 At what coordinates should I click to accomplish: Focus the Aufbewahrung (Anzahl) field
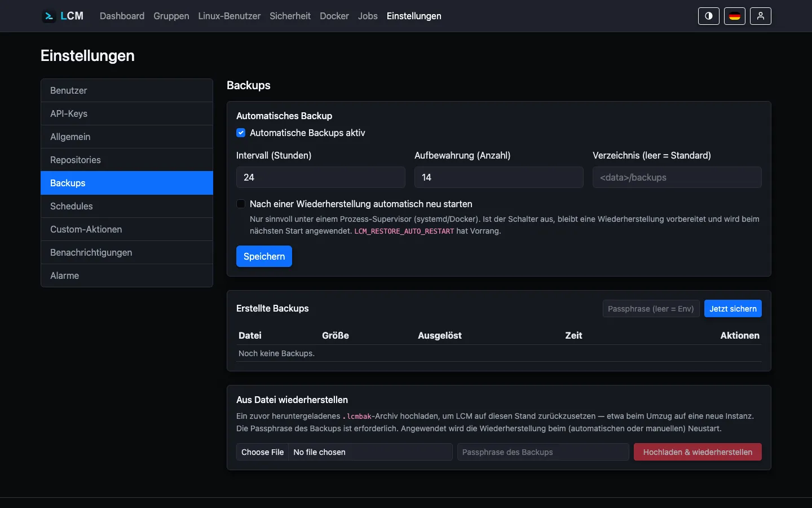pos(499,177)
